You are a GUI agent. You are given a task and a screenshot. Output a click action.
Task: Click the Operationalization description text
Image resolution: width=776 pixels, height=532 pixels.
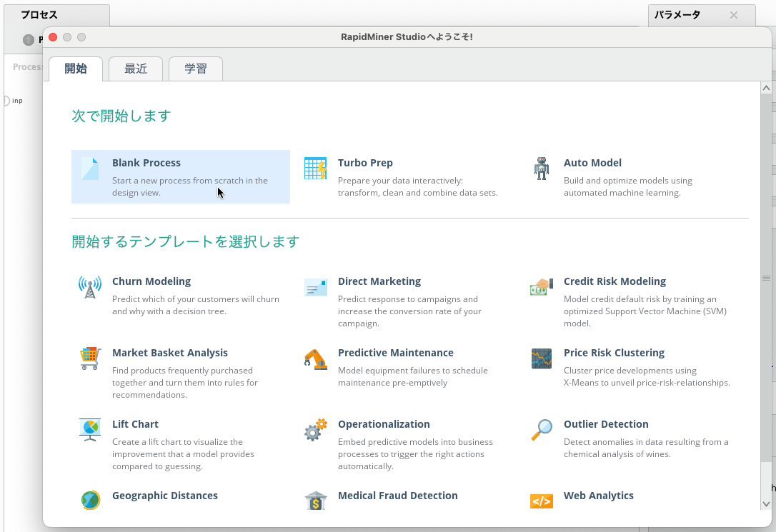point(415,454)
